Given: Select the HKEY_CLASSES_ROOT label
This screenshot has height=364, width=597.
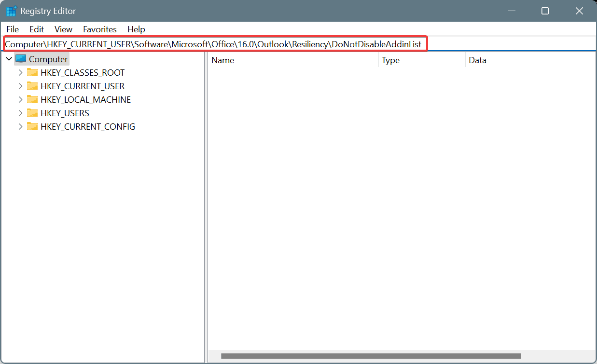Looking at the screenshot, I should [x=83, y=73].
